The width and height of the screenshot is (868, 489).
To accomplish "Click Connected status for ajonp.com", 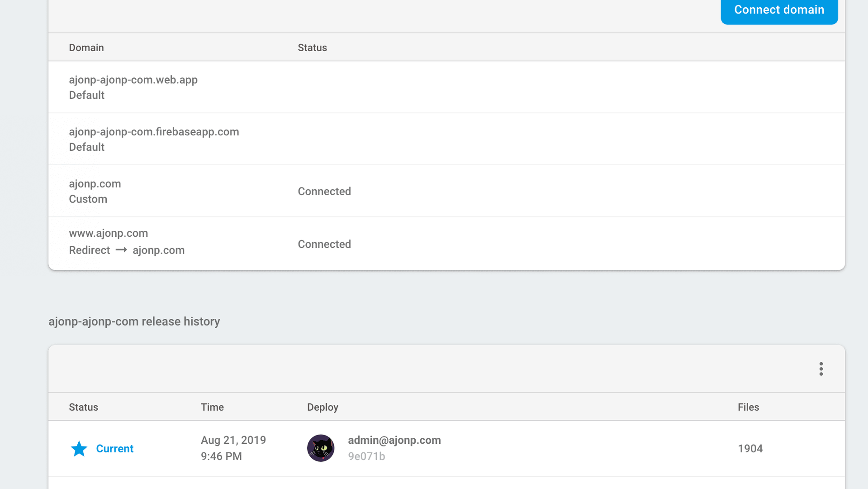I will click(324, 192).
